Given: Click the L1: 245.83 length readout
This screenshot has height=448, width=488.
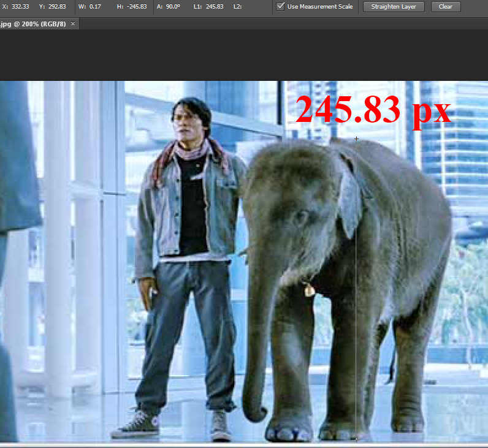Looking at the screenshot, I should tap(208, 7).
